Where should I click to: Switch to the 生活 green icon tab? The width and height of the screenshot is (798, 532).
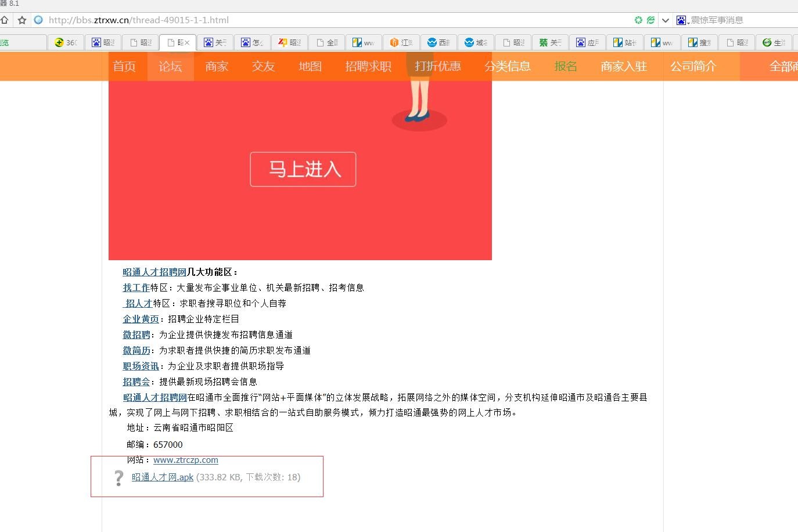click(774, 42)
